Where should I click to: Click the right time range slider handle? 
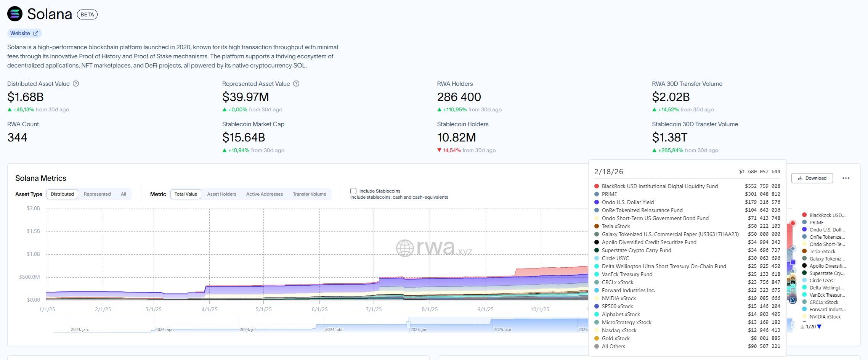click(x=793, y=325)
